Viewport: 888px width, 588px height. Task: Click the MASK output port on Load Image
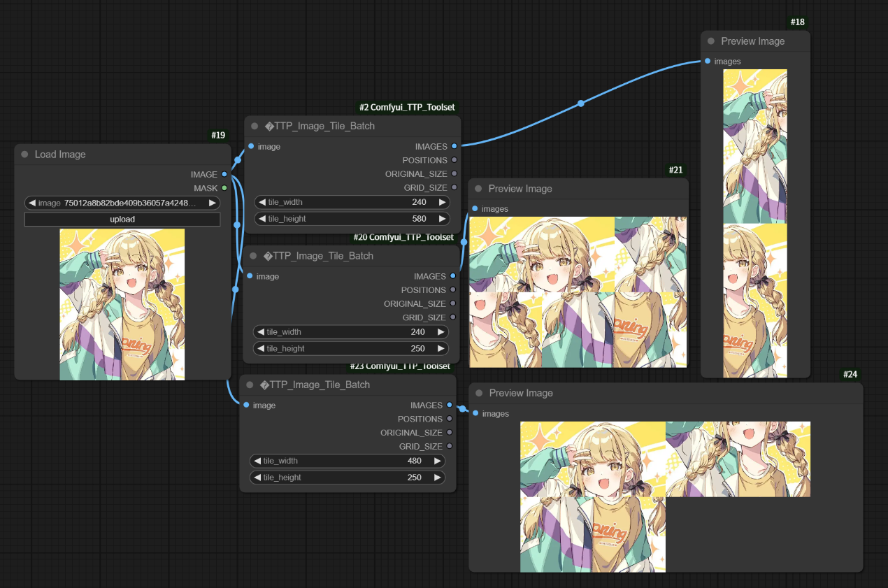224,188
